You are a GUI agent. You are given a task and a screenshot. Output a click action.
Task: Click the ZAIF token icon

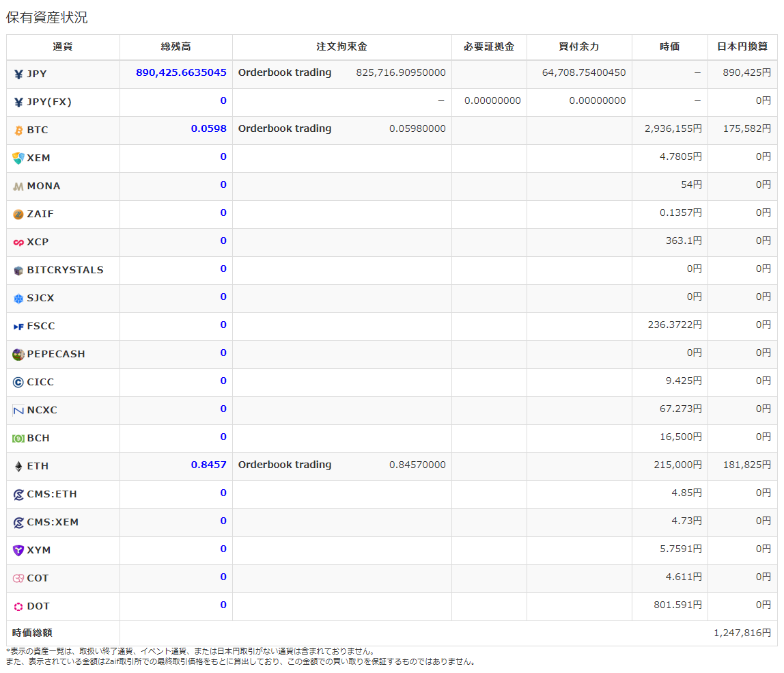[18, 215]
